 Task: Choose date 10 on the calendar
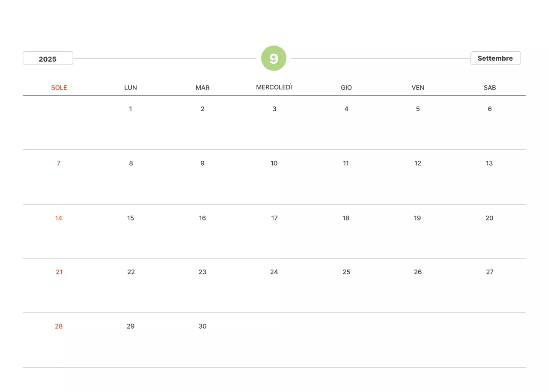point(274,163)
